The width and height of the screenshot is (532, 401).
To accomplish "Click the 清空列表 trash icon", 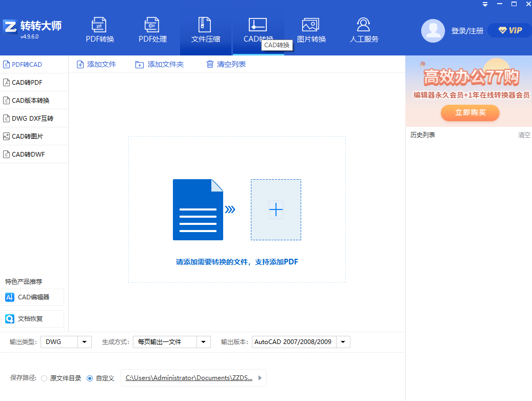I will pyautogui.click(x=210, y=64).
